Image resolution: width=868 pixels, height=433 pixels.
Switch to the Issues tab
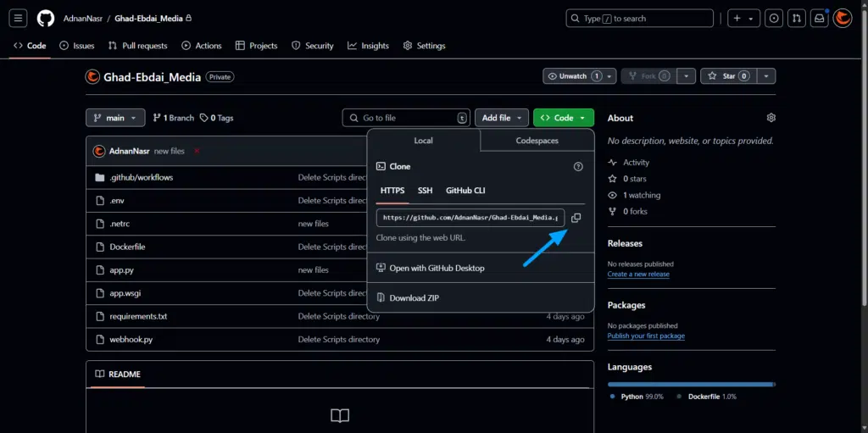coord(77,46)
